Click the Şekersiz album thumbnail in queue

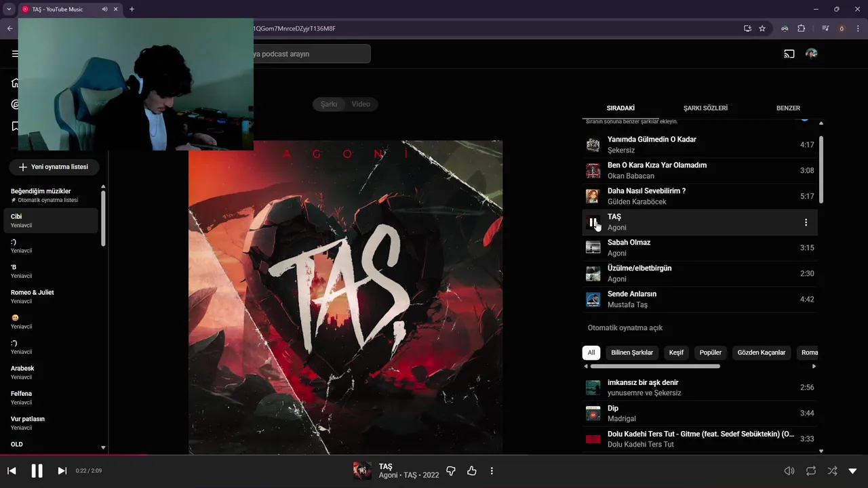coord(593,145)
